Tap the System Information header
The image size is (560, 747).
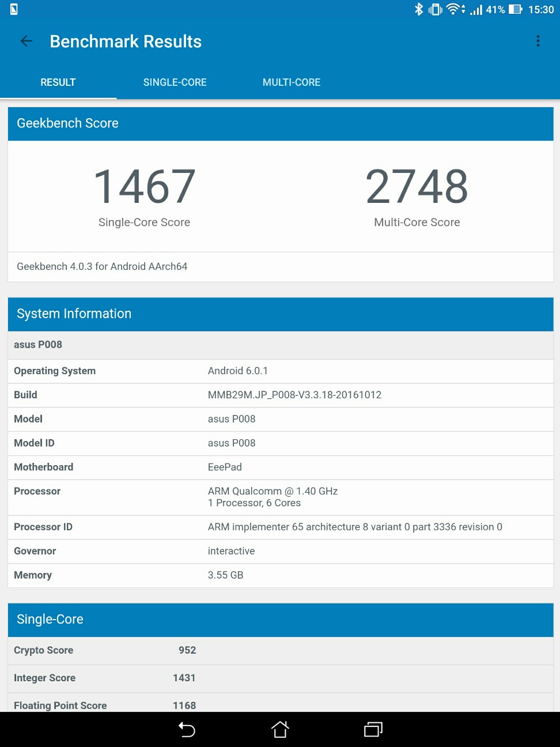click(x=281, y=314)
